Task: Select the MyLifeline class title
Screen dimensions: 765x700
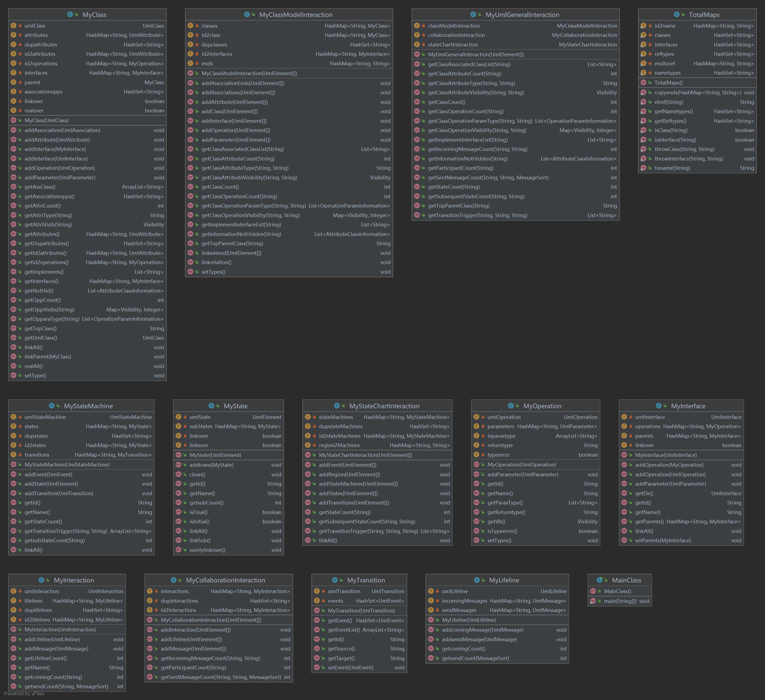Action: [504, 580]
